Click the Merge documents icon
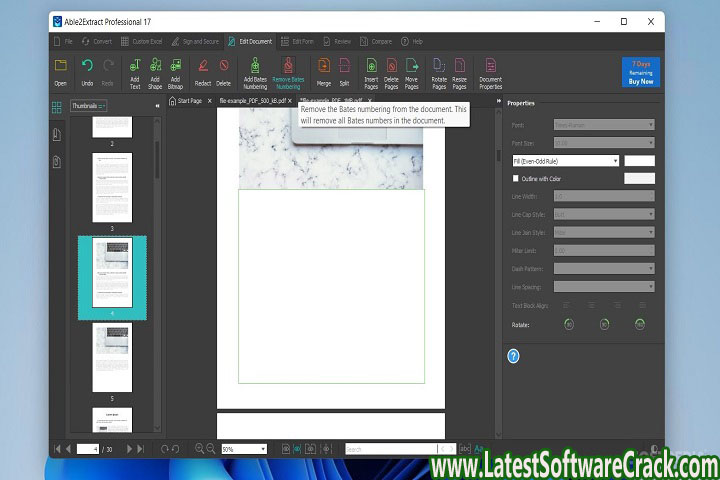 (x=324, y=72)
